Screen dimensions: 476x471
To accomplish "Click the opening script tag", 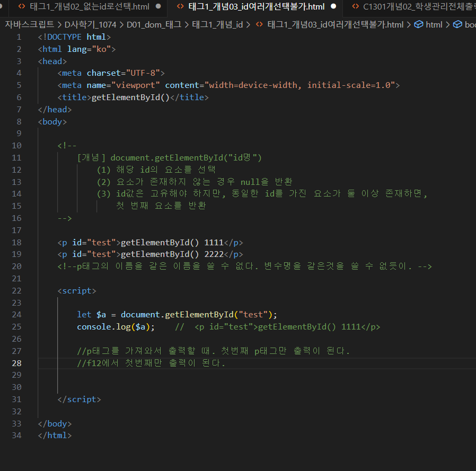I will [77, 291].
